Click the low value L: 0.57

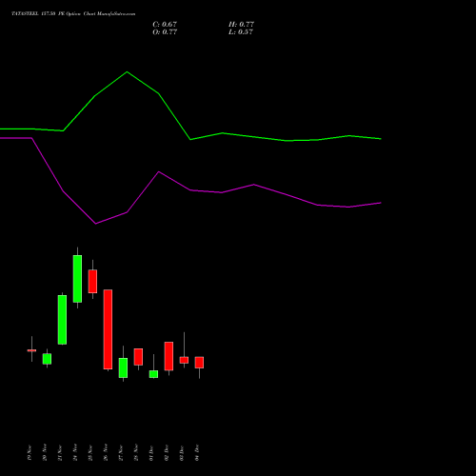pyautogui.click(x=241, y=32)
